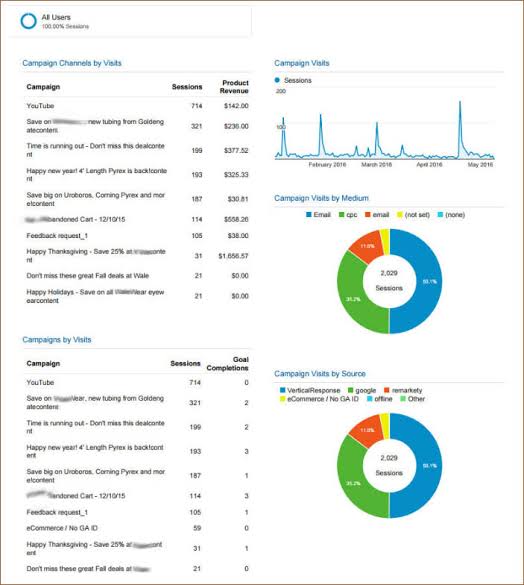524x585 pixels.
Task: Click Happy Holidays campaign row
Action: (137, 296)
